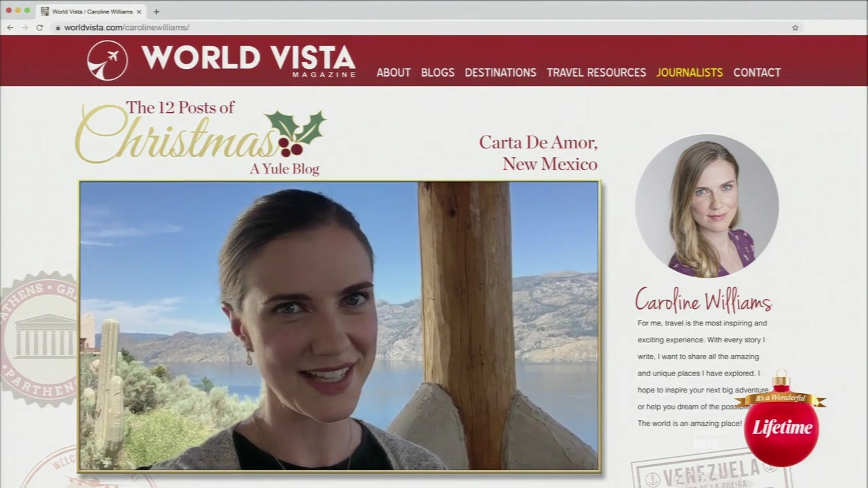Click the padlock site security icon
Screen dimensions: 868x488
click(x=58, y=28)
